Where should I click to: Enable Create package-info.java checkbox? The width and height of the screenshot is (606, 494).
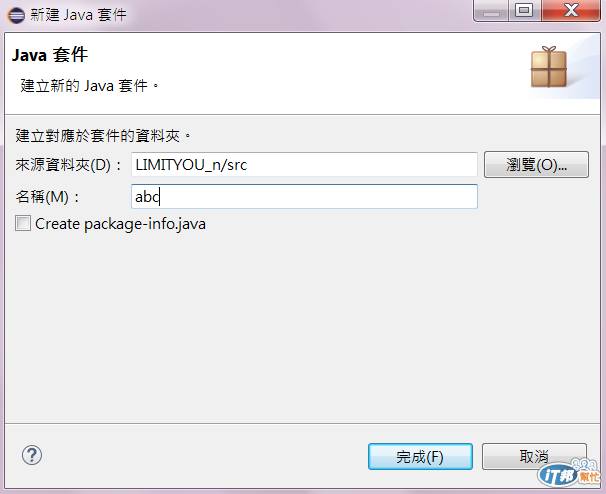23,223
